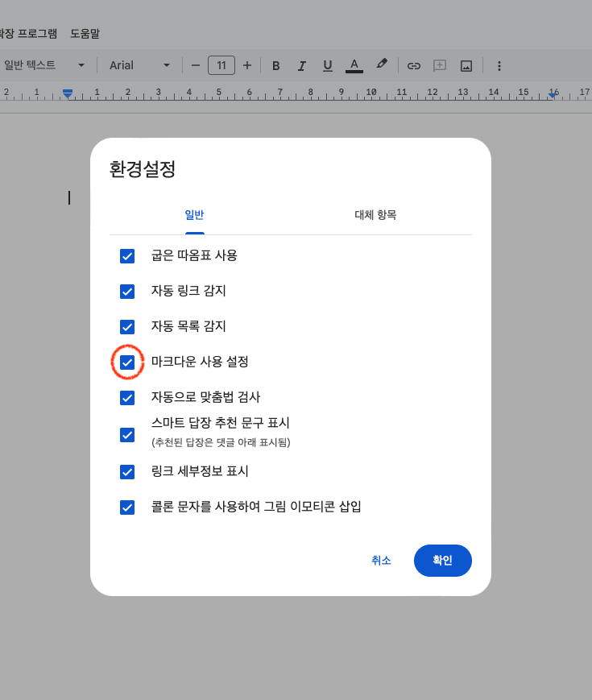Increase font size with plus button
This screenshot has width=592, height=700.
click(x=247, y=65)
